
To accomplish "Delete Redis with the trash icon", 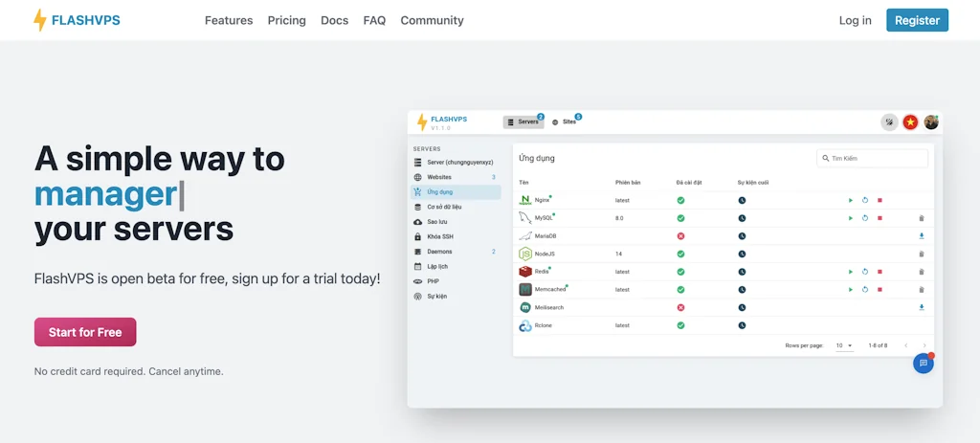I will [x=922, y=272].
